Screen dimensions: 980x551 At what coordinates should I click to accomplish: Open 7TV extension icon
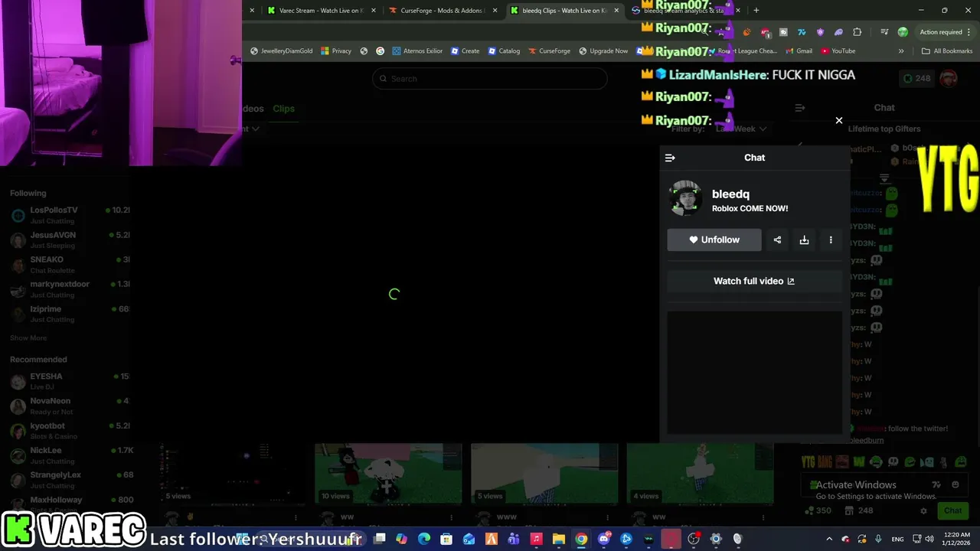pos(802,32)
